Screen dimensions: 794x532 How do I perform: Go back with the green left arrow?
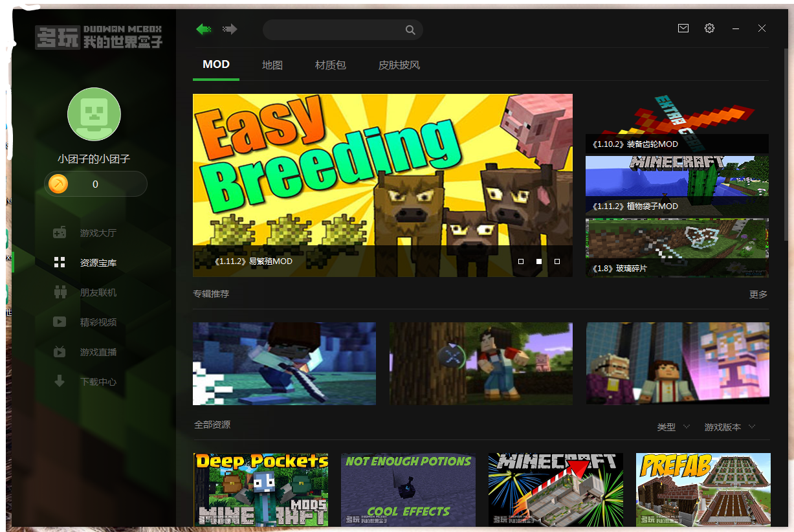click(x=204, y=29)
